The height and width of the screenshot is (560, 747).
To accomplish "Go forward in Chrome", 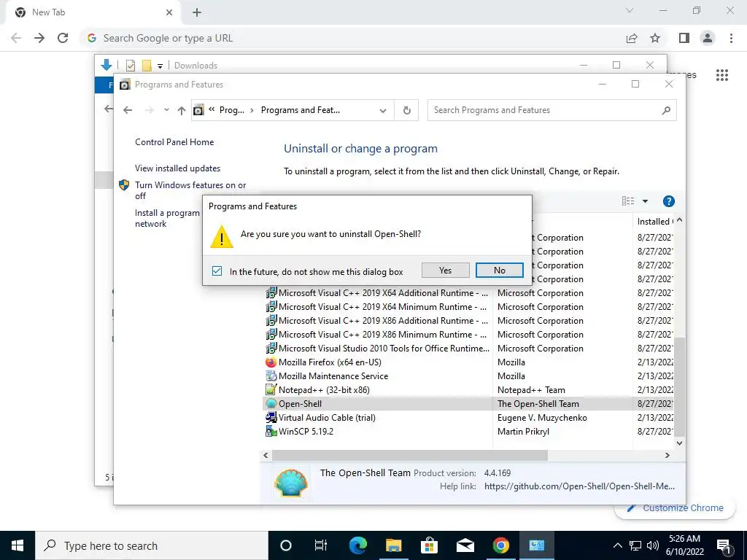I will tap(39, 38).
